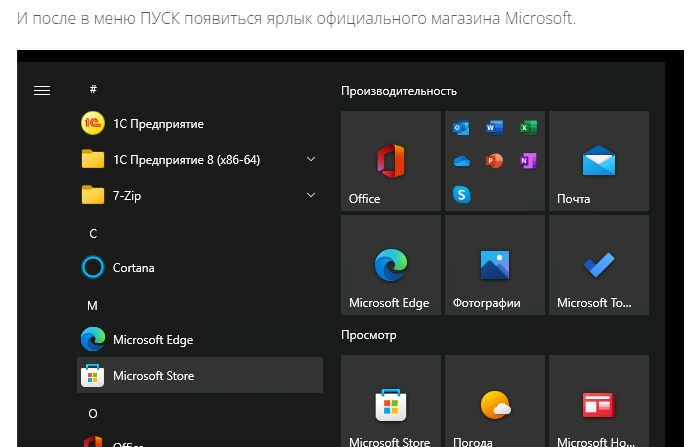692x447 pixels.
Task: Open the Microsoft Edge icon in the app list
Action: 93,339
